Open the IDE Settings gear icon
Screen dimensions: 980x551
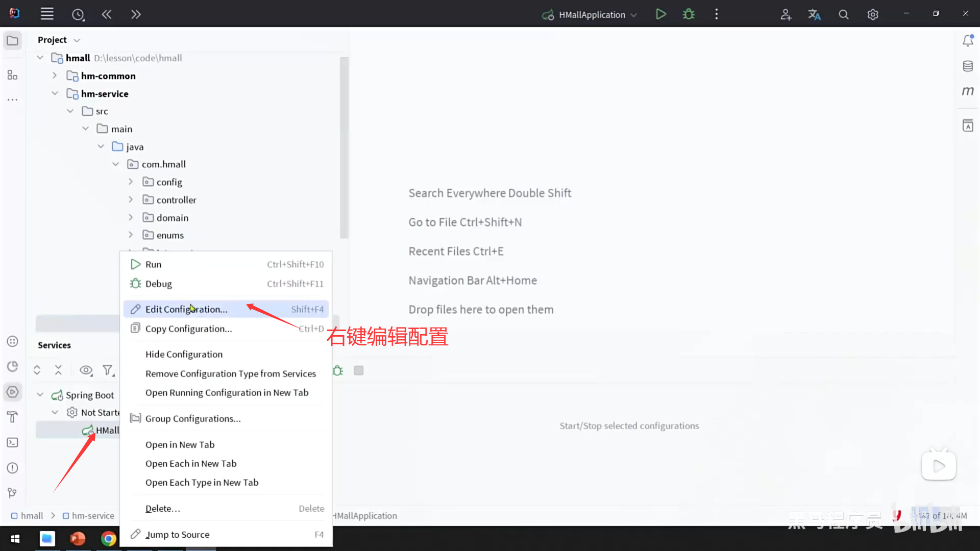pyautogui.click(x=873, y=14)
